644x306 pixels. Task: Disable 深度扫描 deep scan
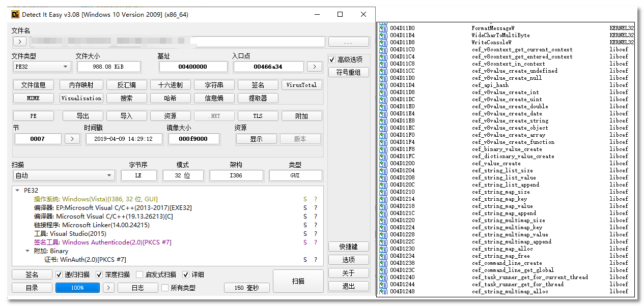(100, 275)
